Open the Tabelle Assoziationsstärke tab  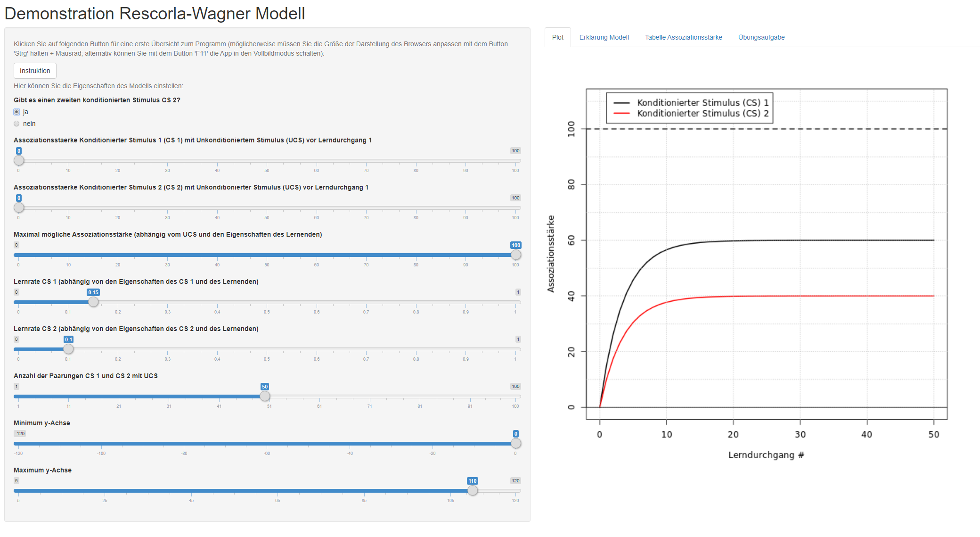point(683,37)
